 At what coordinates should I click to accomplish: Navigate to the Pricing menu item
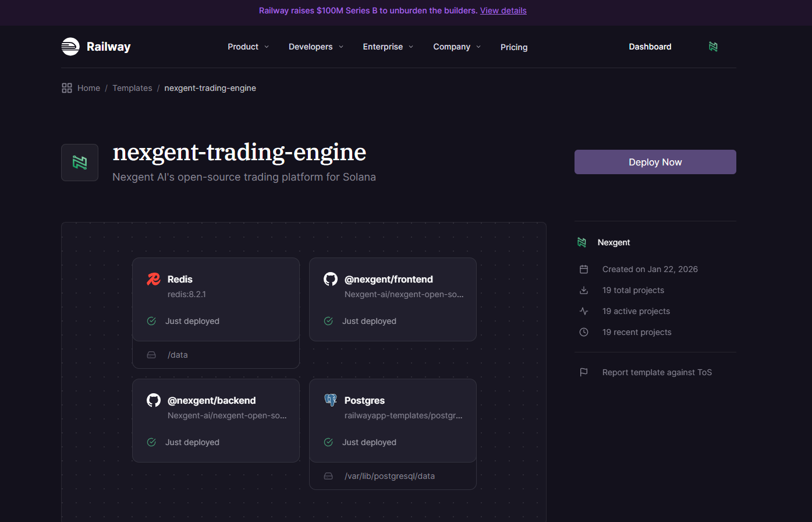point(514,47)
